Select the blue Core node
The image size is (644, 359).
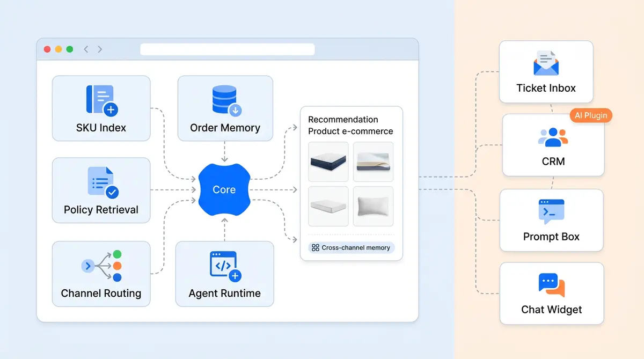(x=224, y=189)
